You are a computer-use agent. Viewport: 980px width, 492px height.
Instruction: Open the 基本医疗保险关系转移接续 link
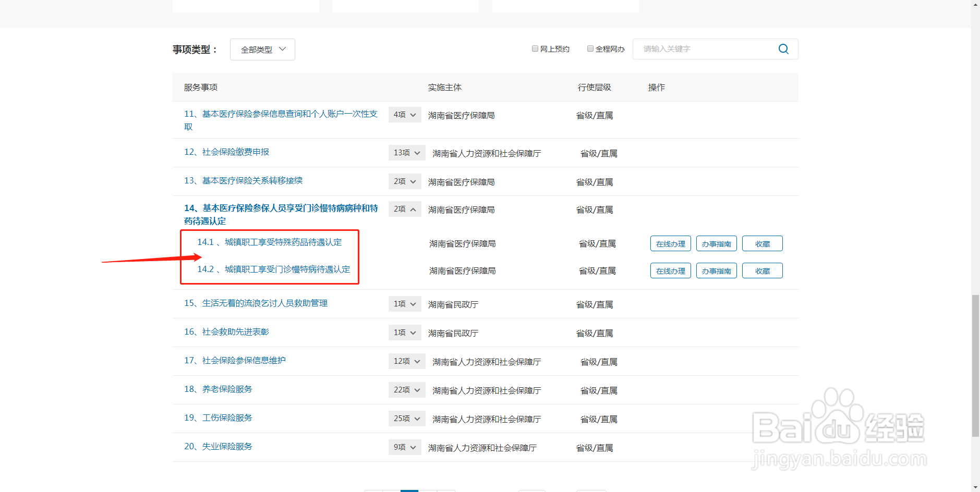(252, 180)
